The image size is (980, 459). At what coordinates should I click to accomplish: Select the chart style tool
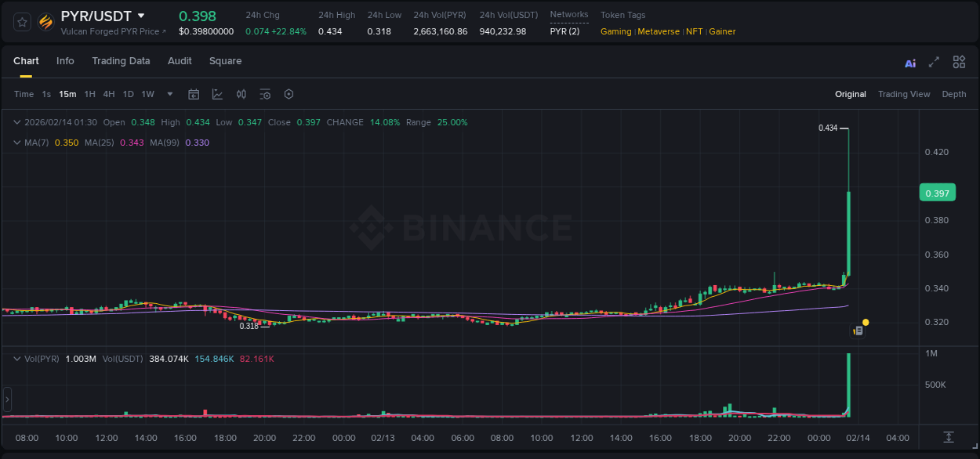point(216,94)
